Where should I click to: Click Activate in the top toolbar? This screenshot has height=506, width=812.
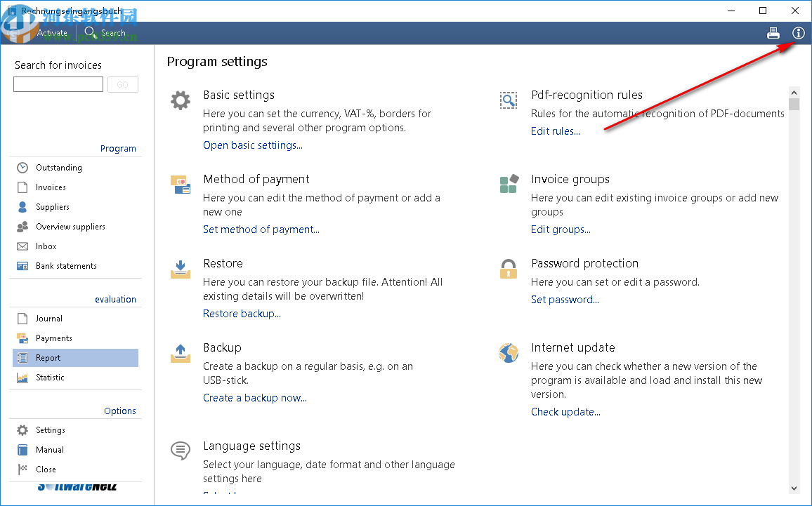[52, 32]
